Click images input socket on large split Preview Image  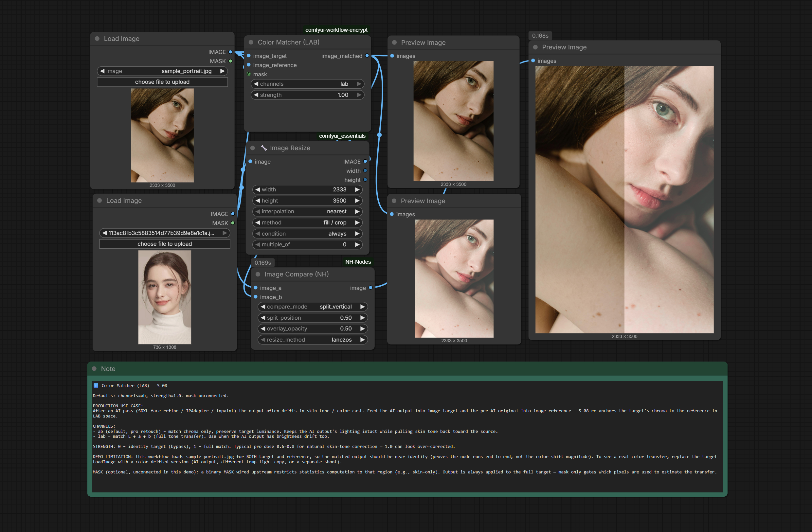pyautogui.click(x=533, y=60)
